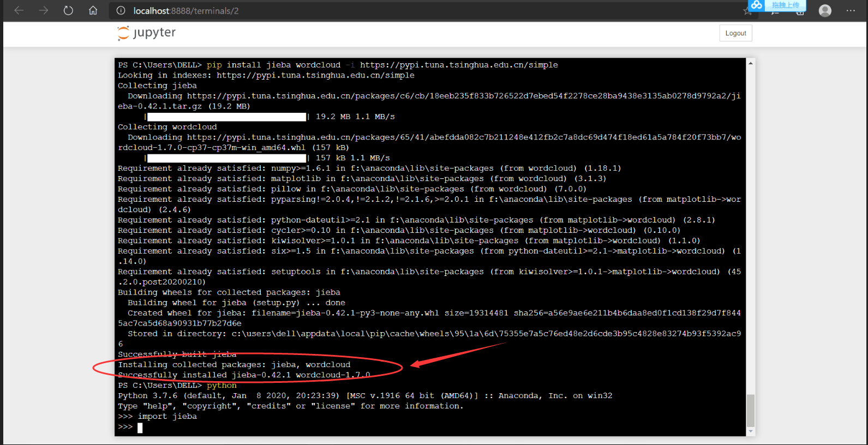This screenshot has height=445, width=868.
Task: Click the 'Type "help", "copyright"' information line
Action: pyautogui.click(x=291, y=407)
